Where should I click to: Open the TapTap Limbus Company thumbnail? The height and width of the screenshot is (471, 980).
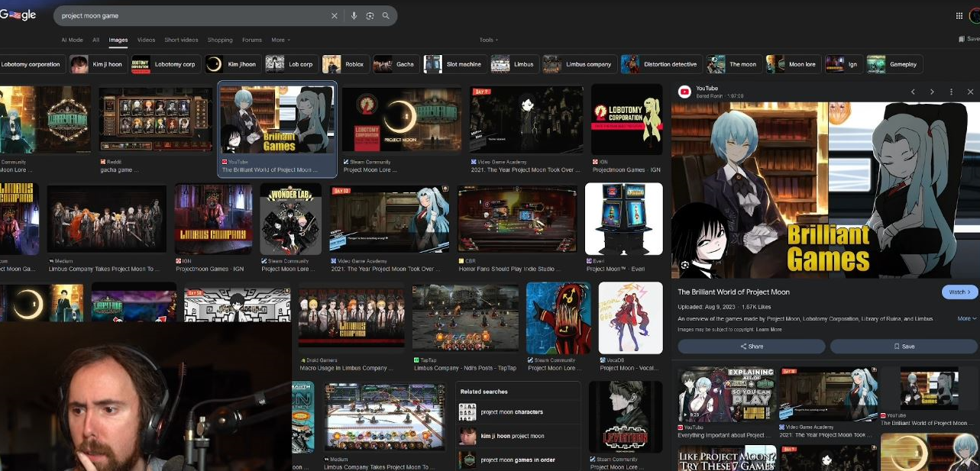[x=465, y=318]
